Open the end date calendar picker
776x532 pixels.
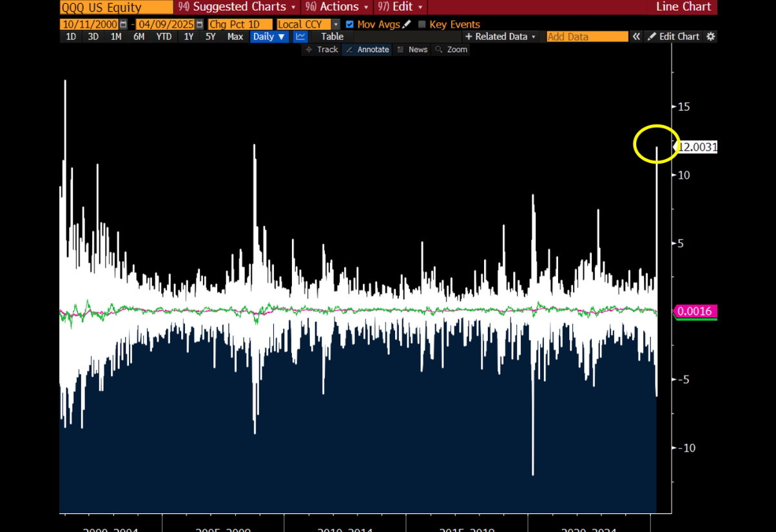coord(199,24)
